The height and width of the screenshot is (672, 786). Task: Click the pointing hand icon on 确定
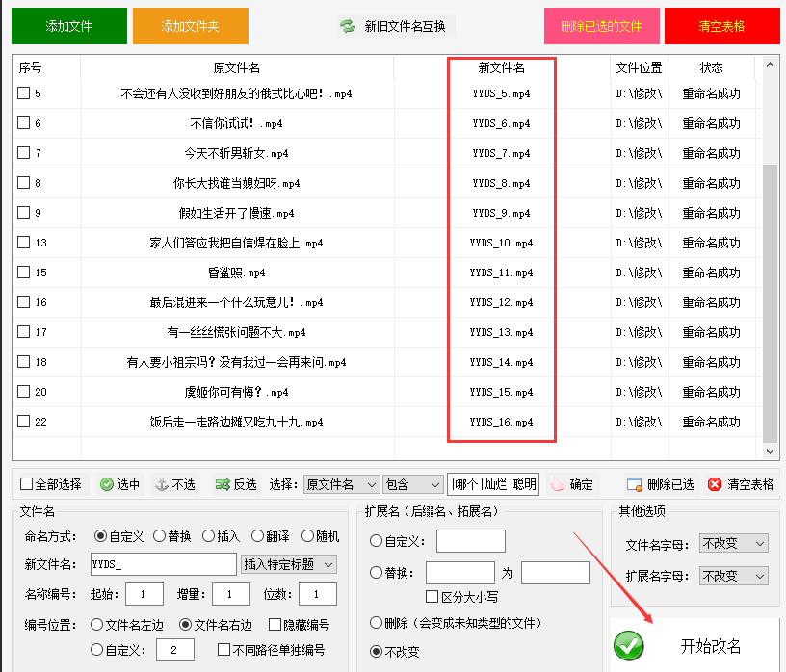tap(557, 484)
